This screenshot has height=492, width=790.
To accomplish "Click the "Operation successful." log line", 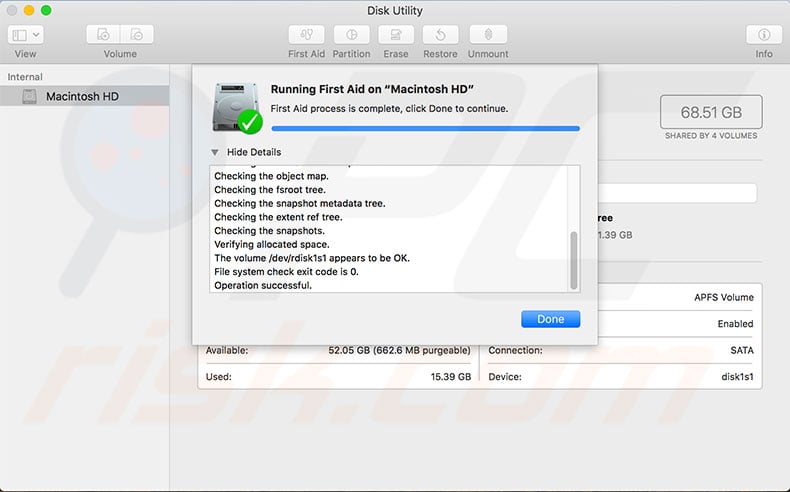I will (263, 285).
